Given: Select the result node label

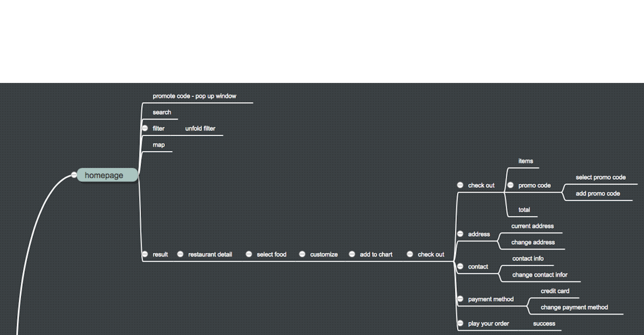Looking at the screenshot, I should click(160, 255).
